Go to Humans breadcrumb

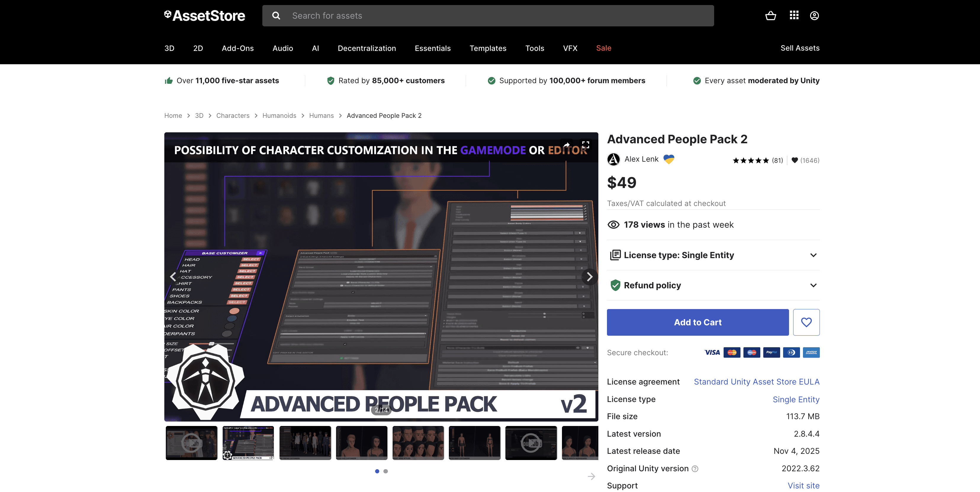(x=321, y=116)
